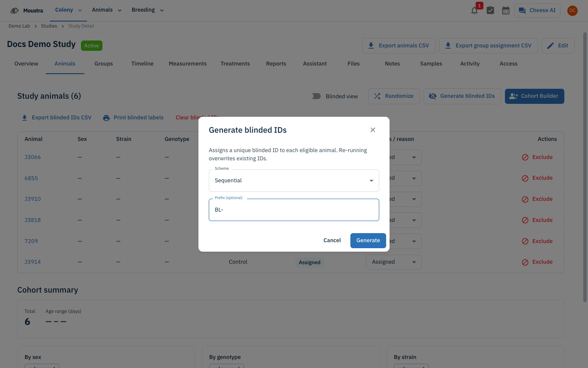The width and height of the screenshot is (588, 368).
Task: Switch to the Measurements tab
Action: pyautogui.click(x=188, y=64)
